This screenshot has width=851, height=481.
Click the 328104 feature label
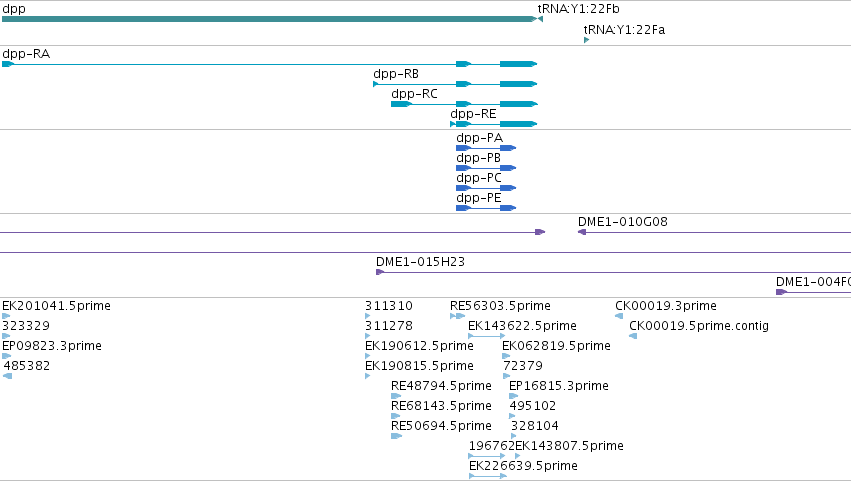tap(535, 426)
